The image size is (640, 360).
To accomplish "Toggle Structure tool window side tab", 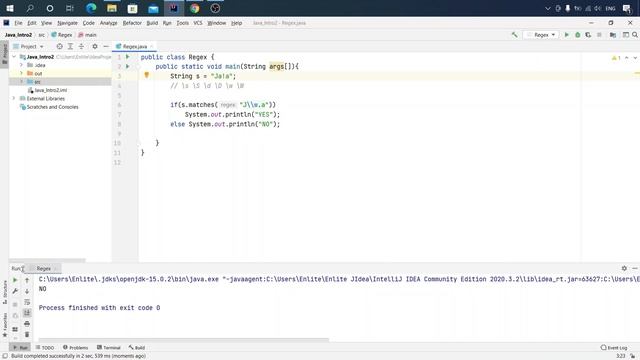I will tap(4, 292).
